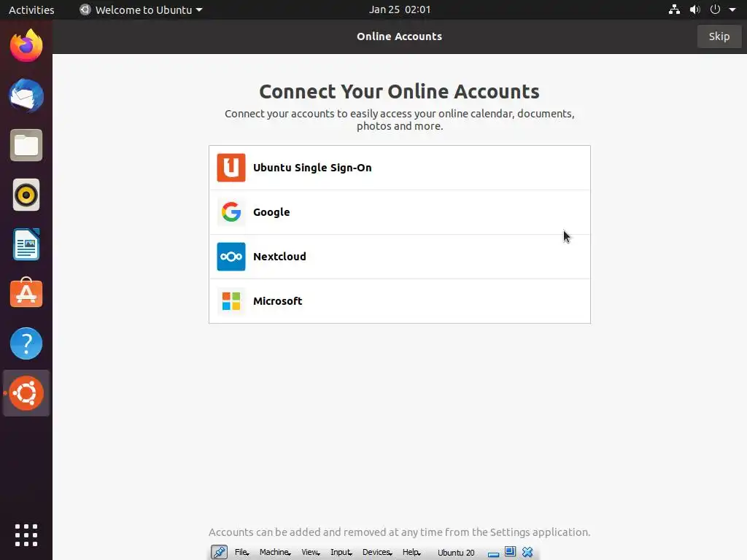The height and width of the screenshot is (560, 747).
Task: Expand the system menu arrow in top bar
Action: point(732,9)
